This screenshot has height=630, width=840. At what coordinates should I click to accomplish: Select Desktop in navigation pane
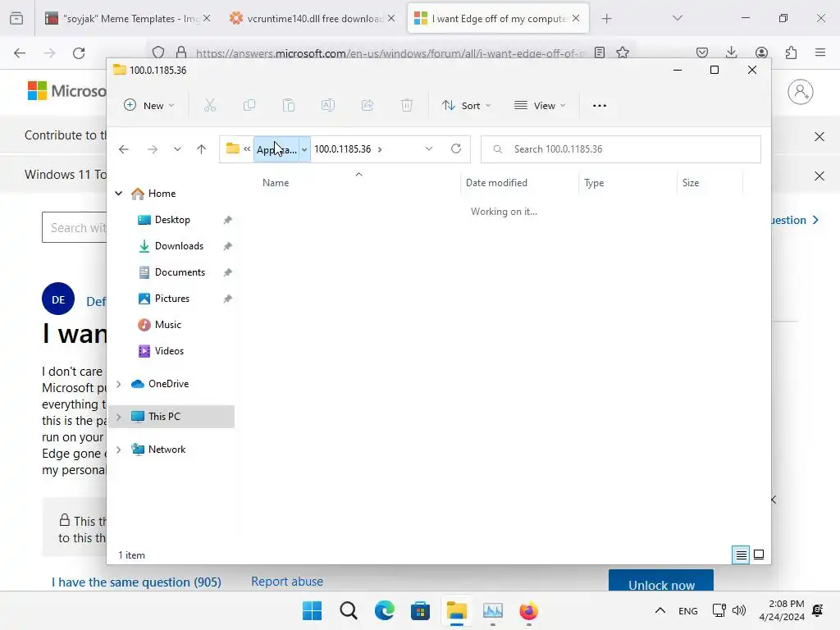tap(172, 220)
